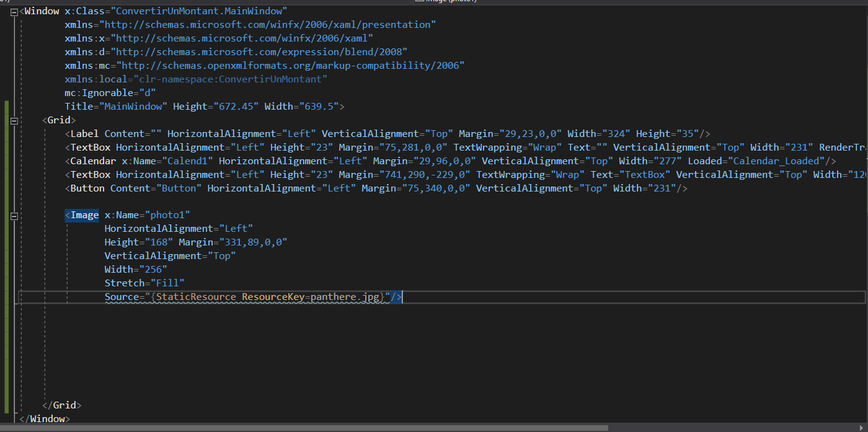This screenshot has height=432, width=868.
Task: Click the Title value "MainWindow"
Action: click(133, 107)
